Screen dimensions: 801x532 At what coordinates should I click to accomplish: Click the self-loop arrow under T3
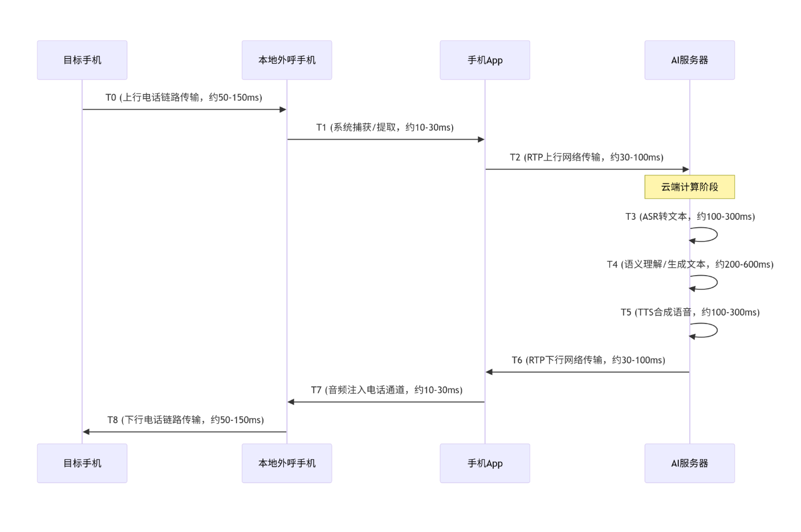(x=704, y=235)
